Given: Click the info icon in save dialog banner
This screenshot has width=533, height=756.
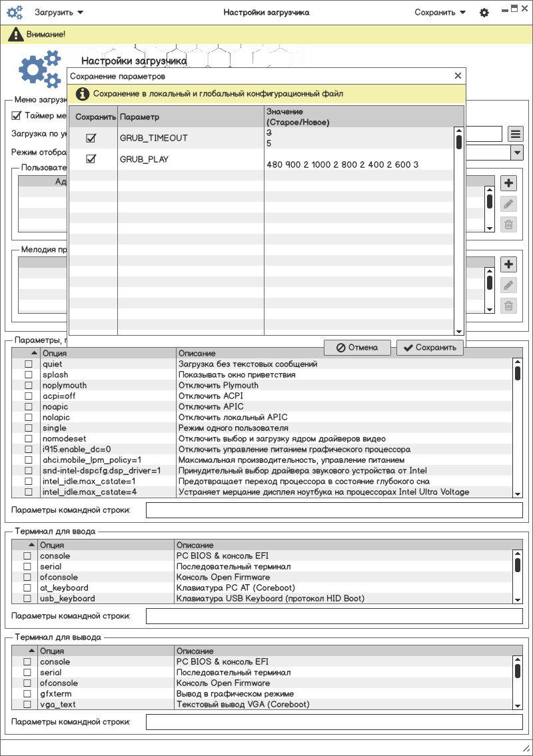Looking at the screenshot, I should click(x=83, y=93).
